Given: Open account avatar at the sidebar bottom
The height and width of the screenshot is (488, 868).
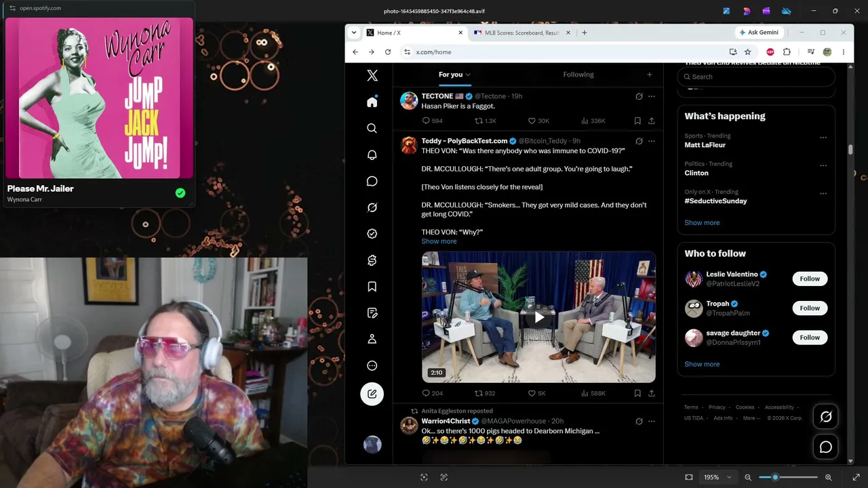Looking at the screenshot, I should 372,444.
